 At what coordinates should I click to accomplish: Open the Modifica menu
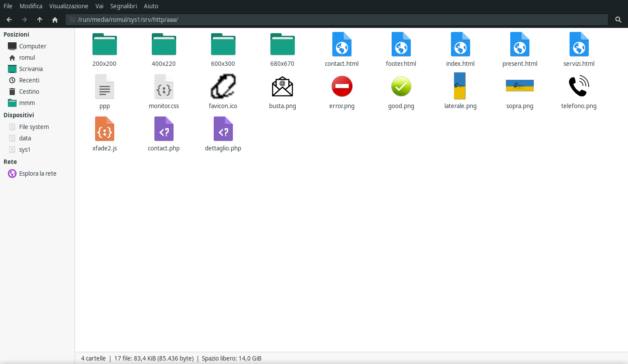[31, 6]
